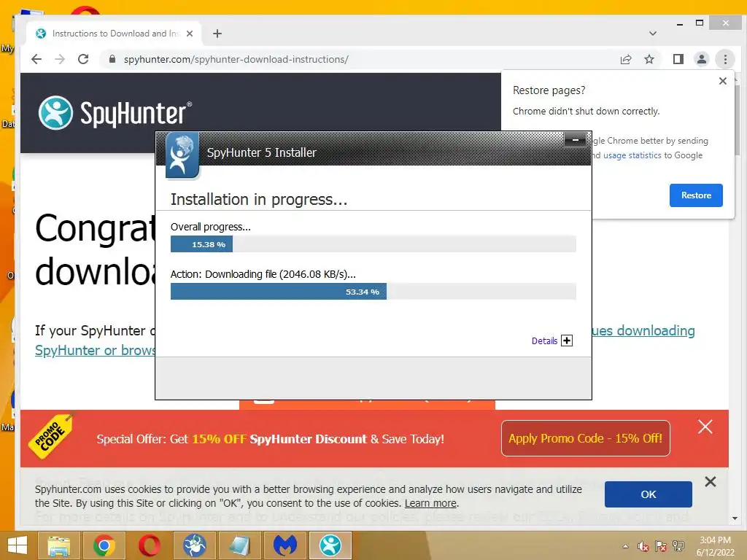Accept cookies with OK button
The height and width of the screenshot is (560, 747).
click(648, 494)
